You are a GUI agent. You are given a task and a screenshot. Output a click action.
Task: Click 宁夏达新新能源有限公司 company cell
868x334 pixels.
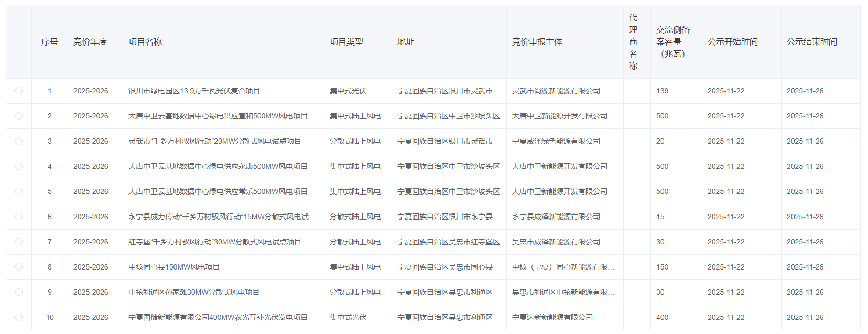(552, 317)
